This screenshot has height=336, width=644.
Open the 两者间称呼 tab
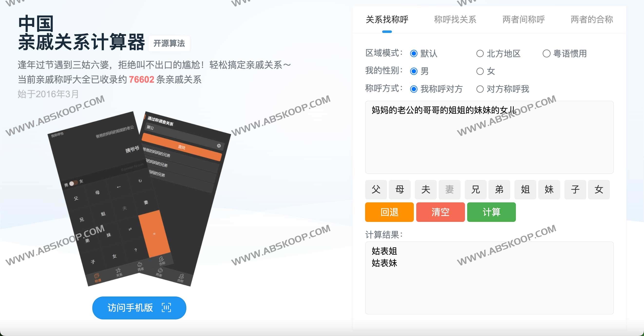pos(523,20)
